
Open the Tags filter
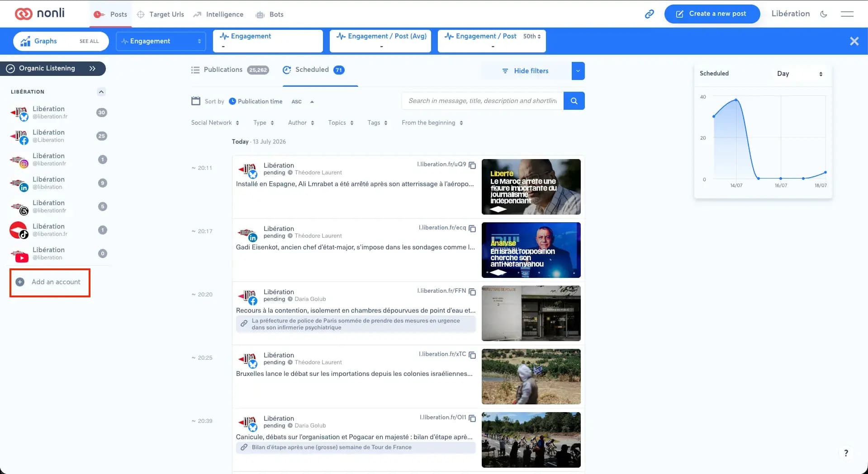point(377,123)
